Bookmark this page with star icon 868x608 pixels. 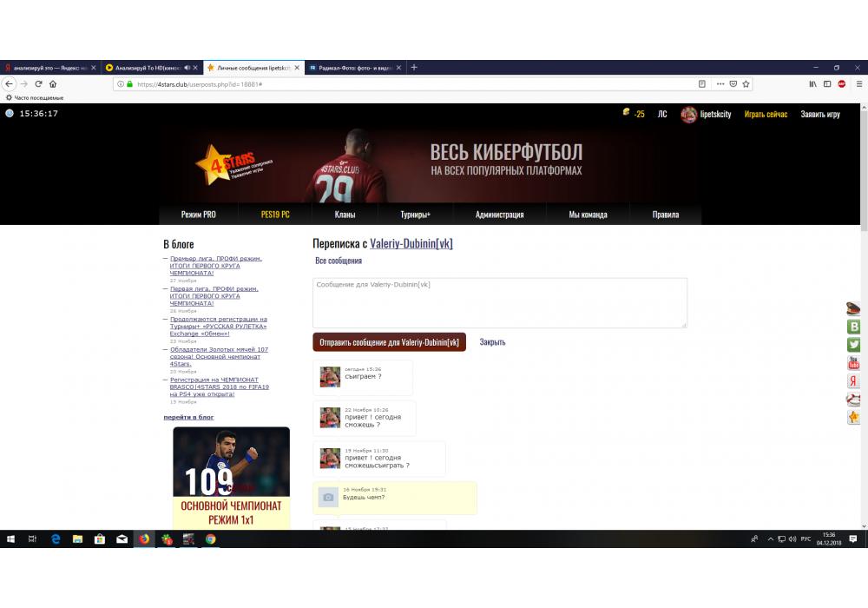coord(746,84)
